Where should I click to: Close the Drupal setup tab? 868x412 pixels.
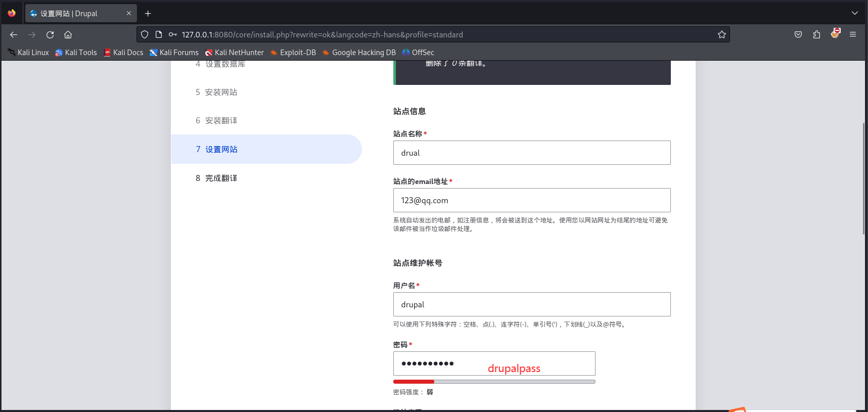click(129, 13)
